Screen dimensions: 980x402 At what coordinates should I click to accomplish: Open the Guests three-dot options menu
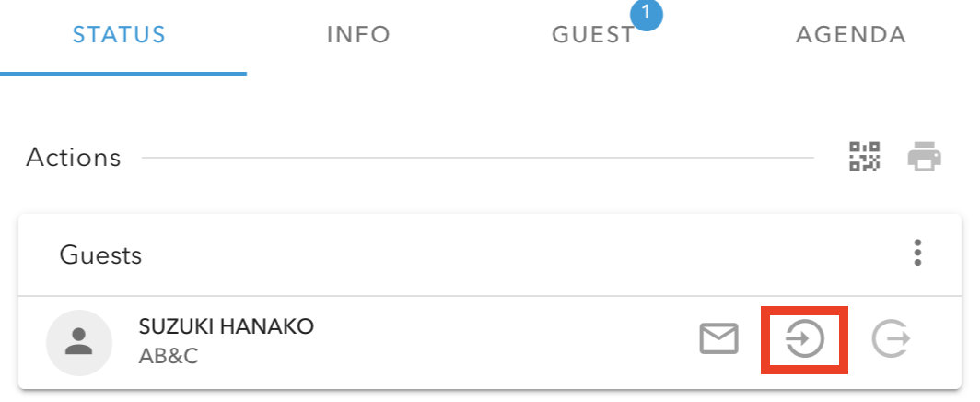pyautogui.click(x=917, y=253)
